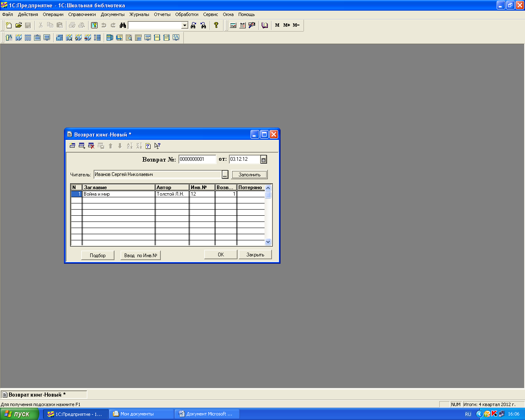This screenshot has width=525, height=420.
Task: Click the RU language indicator in tray
Action: (468, 414)
